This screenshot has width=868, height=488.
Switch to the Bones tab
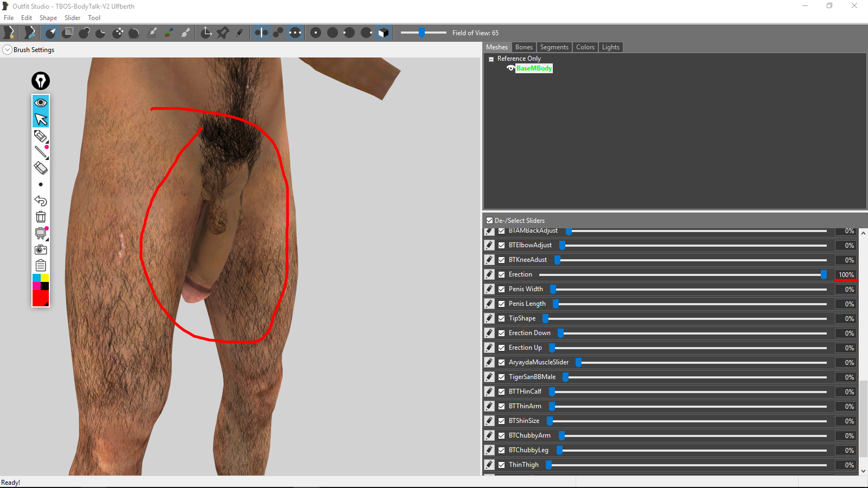(x=524, y=47)
